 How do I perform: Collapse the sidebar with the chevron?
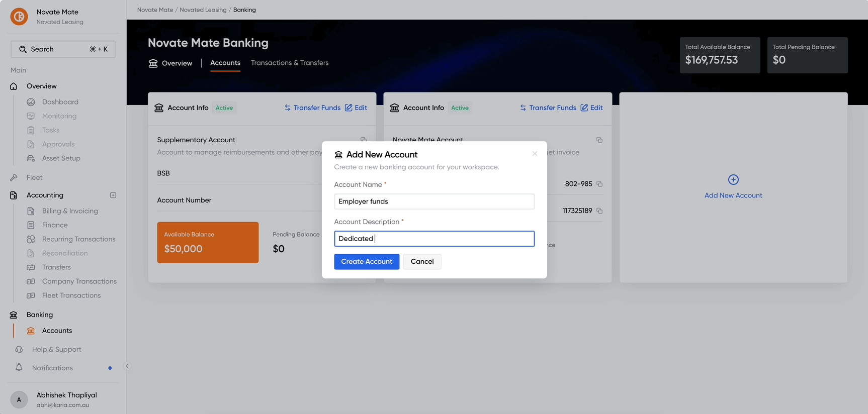[127, 366]
